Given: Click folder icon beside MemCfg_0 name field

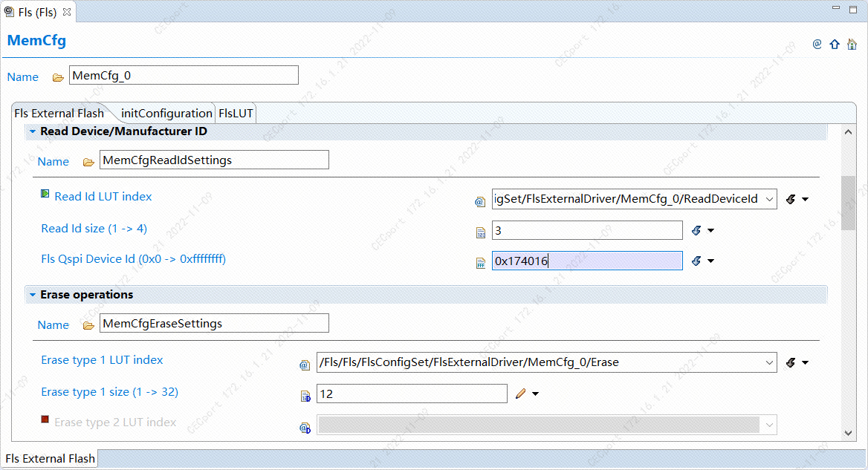Looking at the screenshot, I should click(x=58, y=77).
